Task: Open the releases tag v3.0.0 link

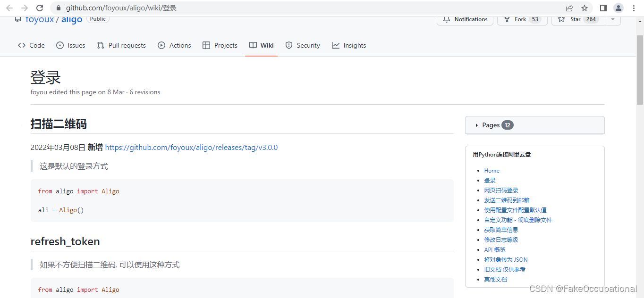Action: click(x=191, y=148)
